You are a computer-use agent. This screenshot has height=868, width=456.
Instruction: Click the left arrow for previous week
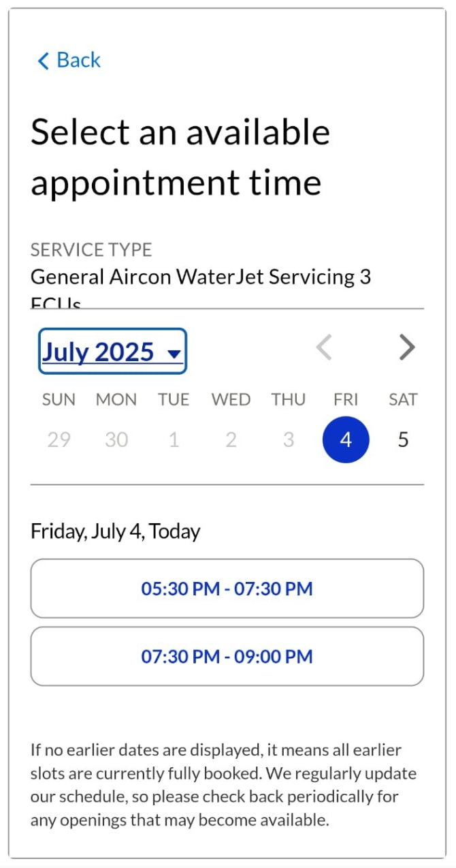coord(325,348)
